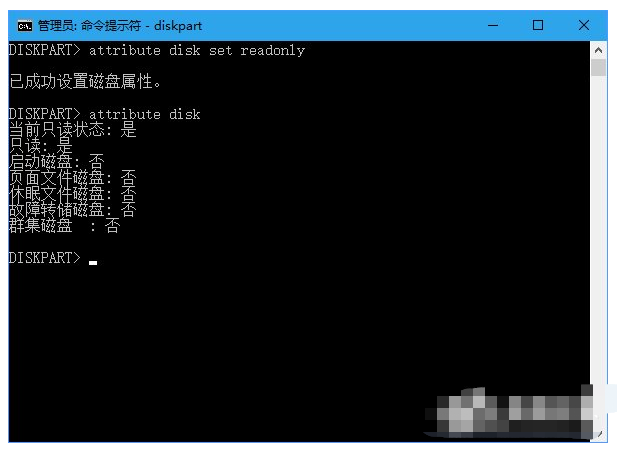This screenshot has height=453, width=620.
Task: Click the 'attribute disk set readonly' command text
Action: tap(197, 51)
